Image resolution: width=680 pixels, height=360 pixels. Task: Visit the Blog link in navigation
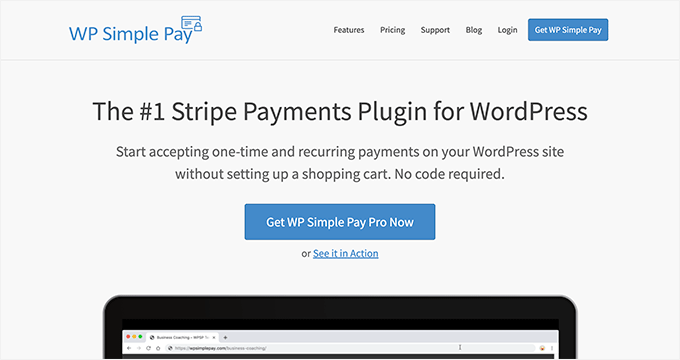tap(474, 30)
